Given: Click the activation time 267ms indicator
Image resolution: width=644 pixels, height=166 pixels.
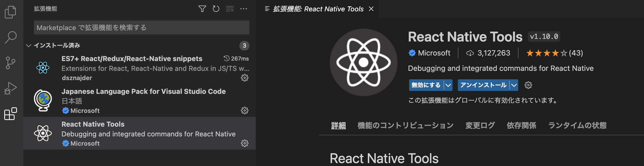Looking at the screenshot, I should 236,58.
